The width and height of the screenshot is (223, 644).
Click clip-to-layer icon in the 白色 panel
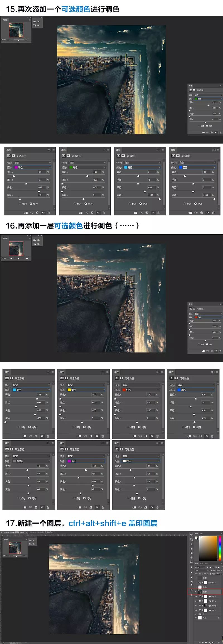[x=134, y=507]
